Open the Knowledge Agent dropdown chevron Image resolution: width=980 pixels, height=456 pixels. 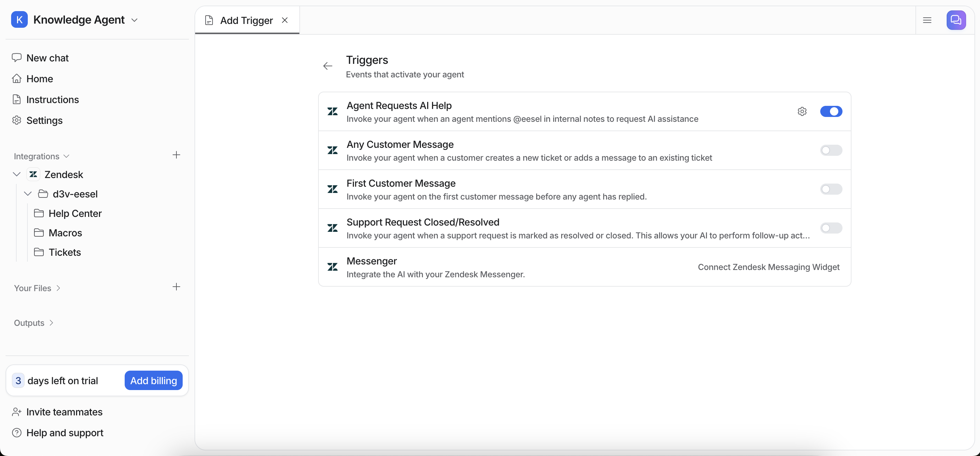click(x=134, y=20)
